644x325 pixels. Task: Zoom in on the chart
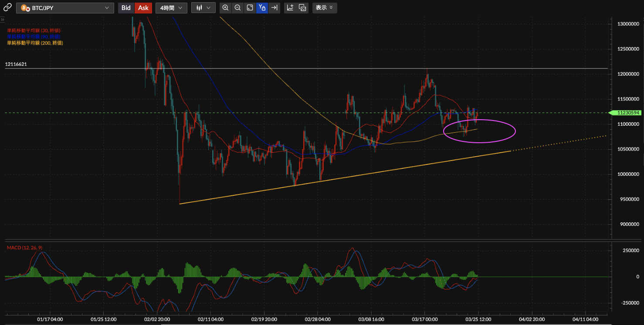[x=225, y=8]
